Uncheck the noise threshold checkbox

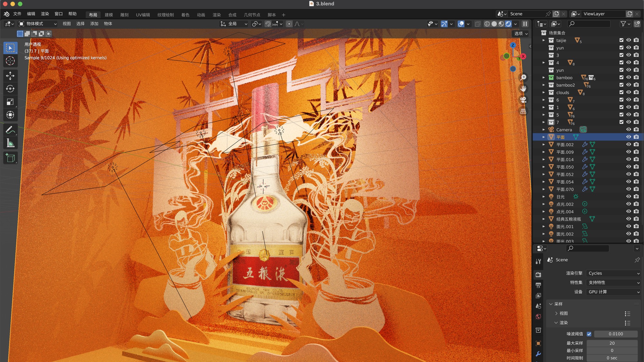(589, 334)
